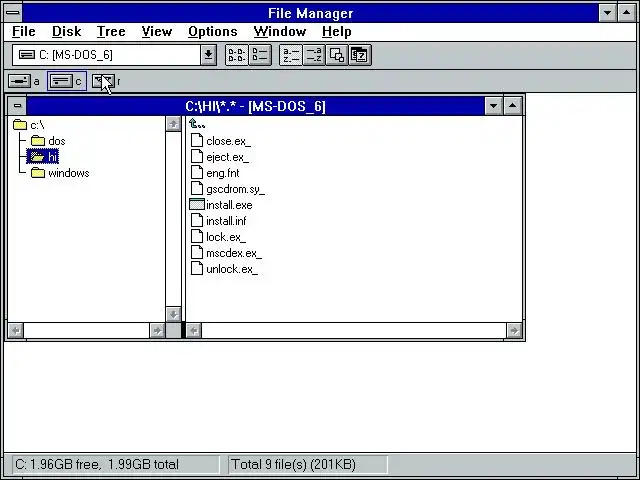The width and height of the screenshot is (640, 480).
Task: Switch to name-only file view icon
Action: click(x=237, y=55)
